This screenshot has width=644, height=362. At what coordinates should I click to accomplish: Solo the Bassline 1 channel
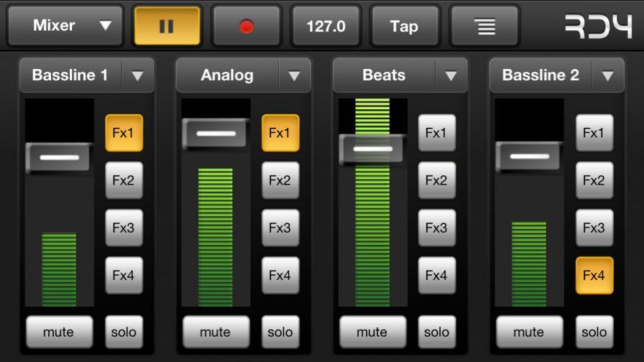(x=124, y=332)
